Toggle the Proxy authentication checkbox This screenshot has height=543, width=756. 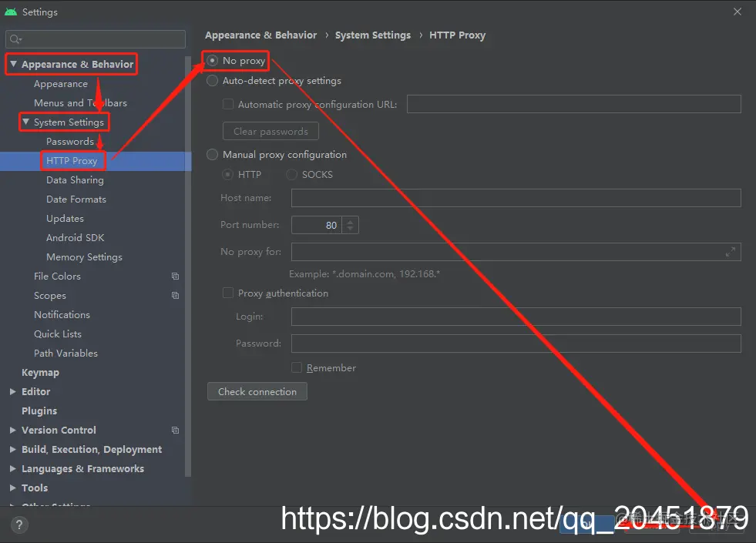[228, 293]
